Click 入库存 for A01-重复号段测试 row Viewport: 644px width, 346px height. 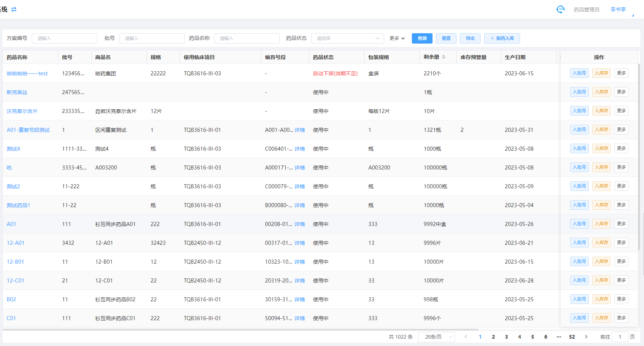tap(602, 130)
